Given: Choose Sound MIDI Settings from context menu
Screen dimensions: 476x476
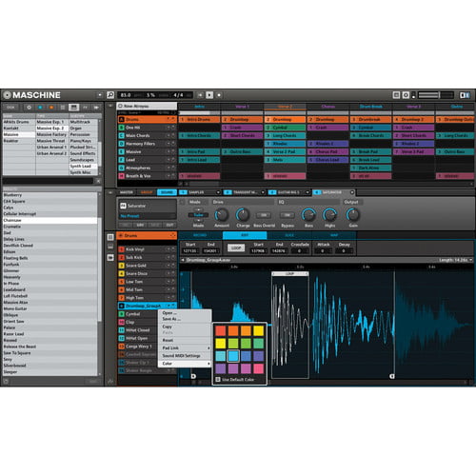Looking at the screenshot, I should pyautogui.click(x=185, y=356).
